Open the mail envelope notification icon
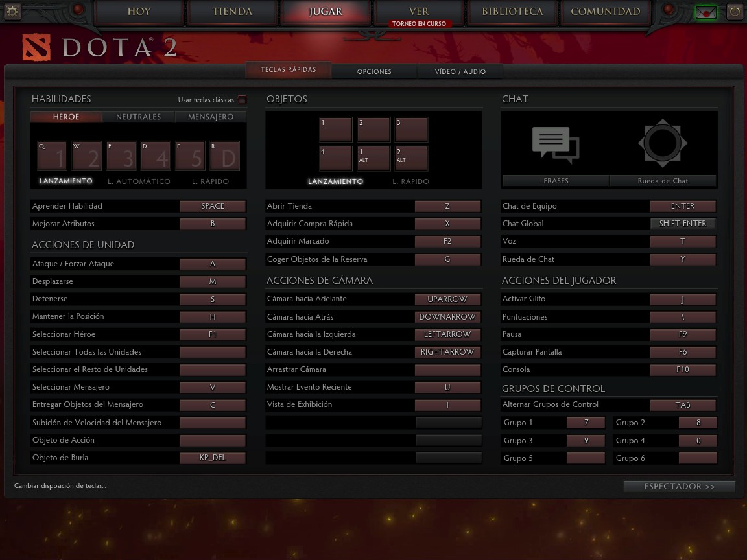 [705, 12]
